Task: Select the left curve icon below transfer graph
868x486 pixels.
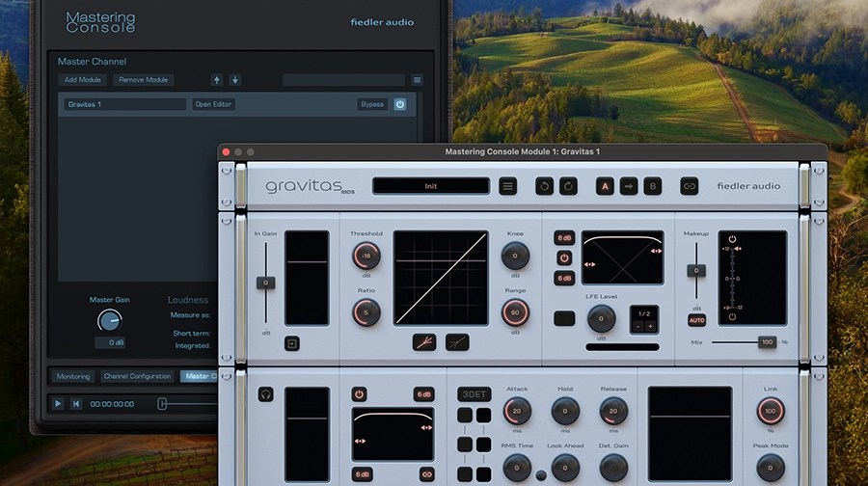Action: tap(424, 342)
